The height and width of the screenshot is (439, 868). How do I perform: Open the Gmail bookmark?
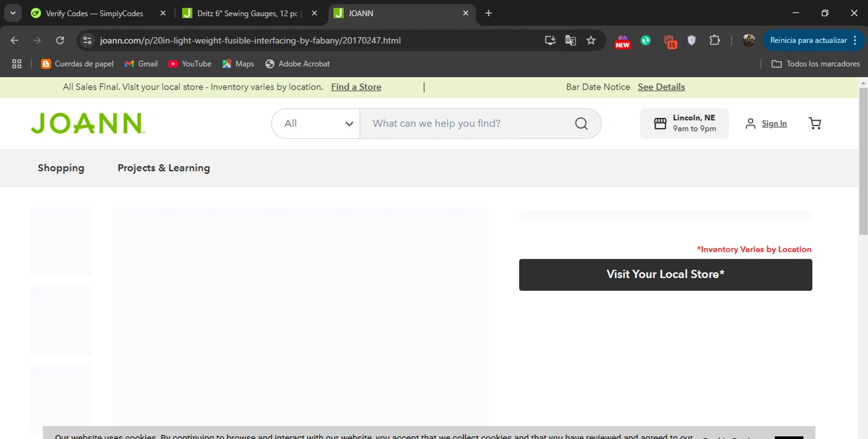[141, 64]
